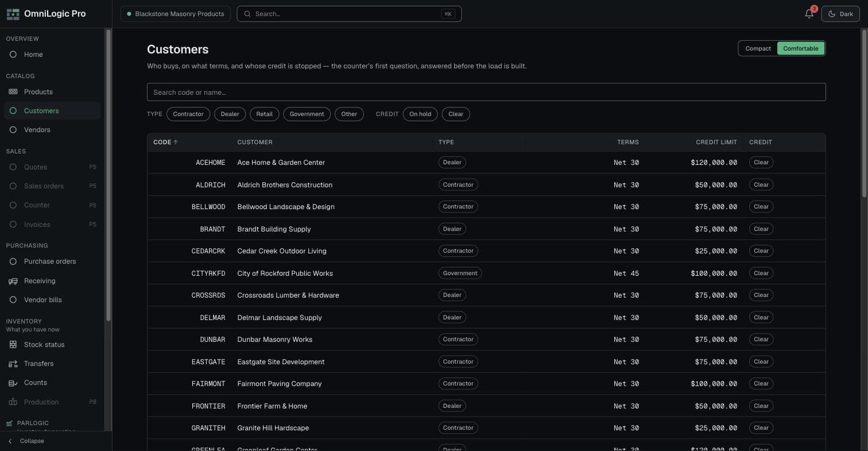
Task: Toggle the Contractor type filter
Action: [188, 114]
